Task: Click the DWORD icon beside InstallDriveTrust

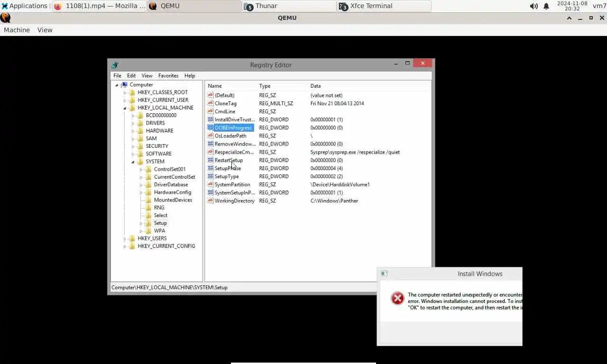Action: tap(211, 119)
